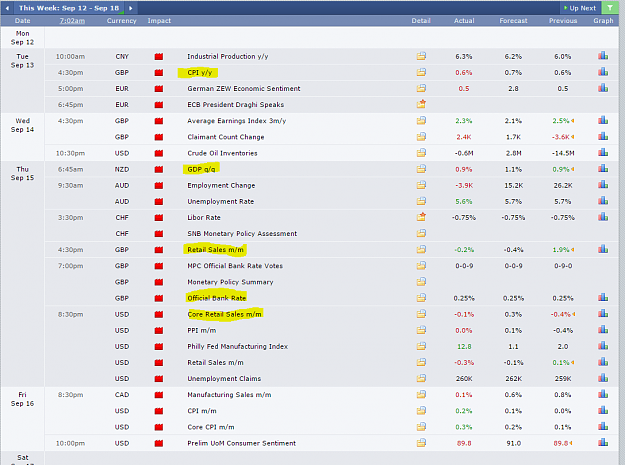Click the Date column header
Viewport: 625px width, 465px height.
tap(22, 21)
